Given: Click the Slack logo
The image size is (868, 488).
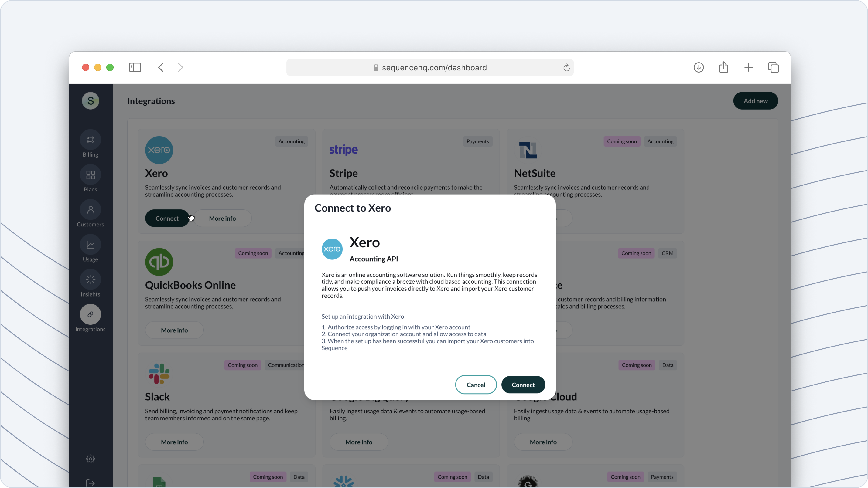Looking at the screenshot, I should tap(159, 374).
